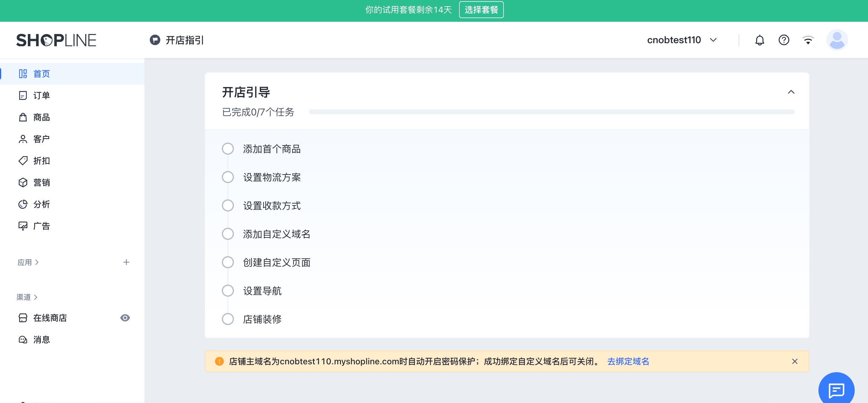This screenshot has height=403, width=868.
Task: Open the 添加自定义域名 task
Action: pos(277,234)
